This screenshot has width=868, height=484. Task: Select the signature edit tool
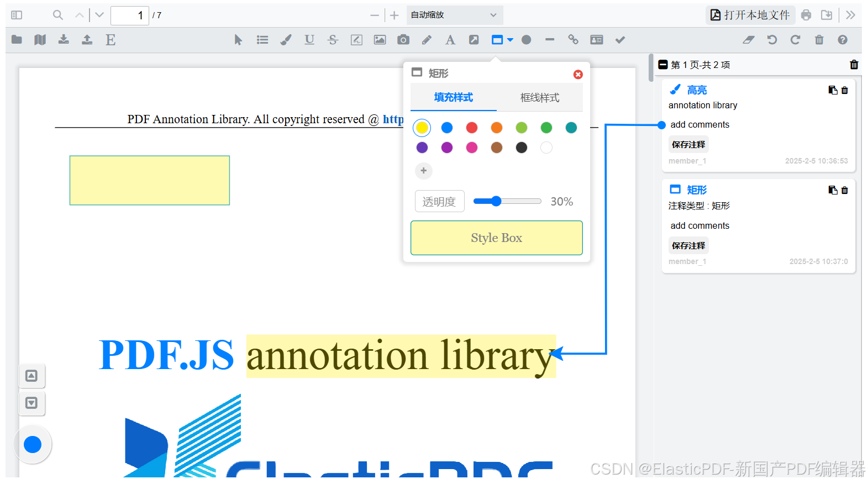[x=356, y=40]
